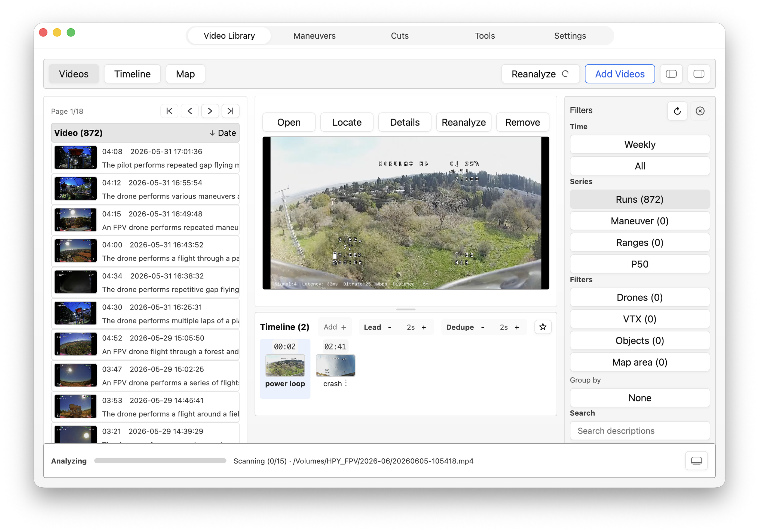This screenshot has width=759, height=532.
Task: Open Objects (0) filter
Action: (640, 341)
